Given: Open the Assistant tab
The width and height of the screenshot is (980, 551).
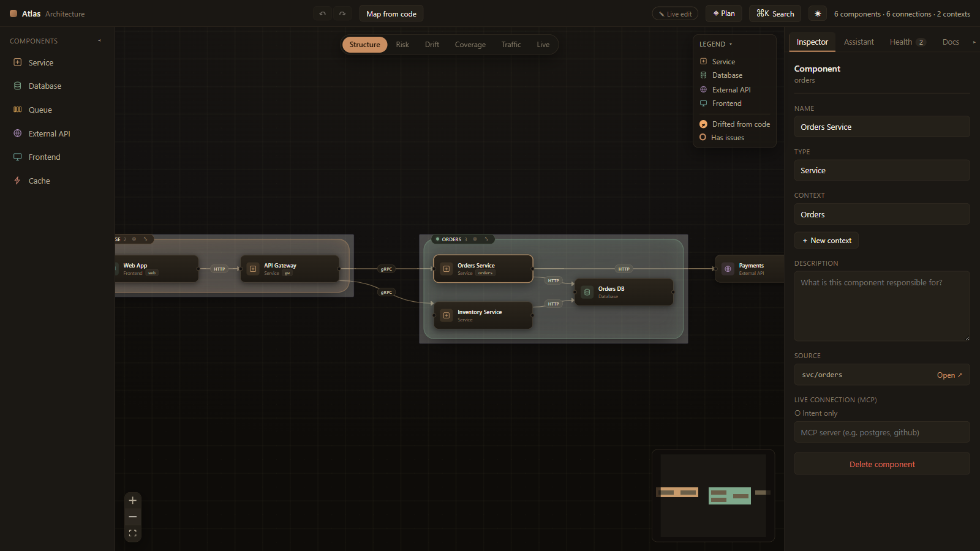Looking at the screenshot, I should (x=859, y=42).
